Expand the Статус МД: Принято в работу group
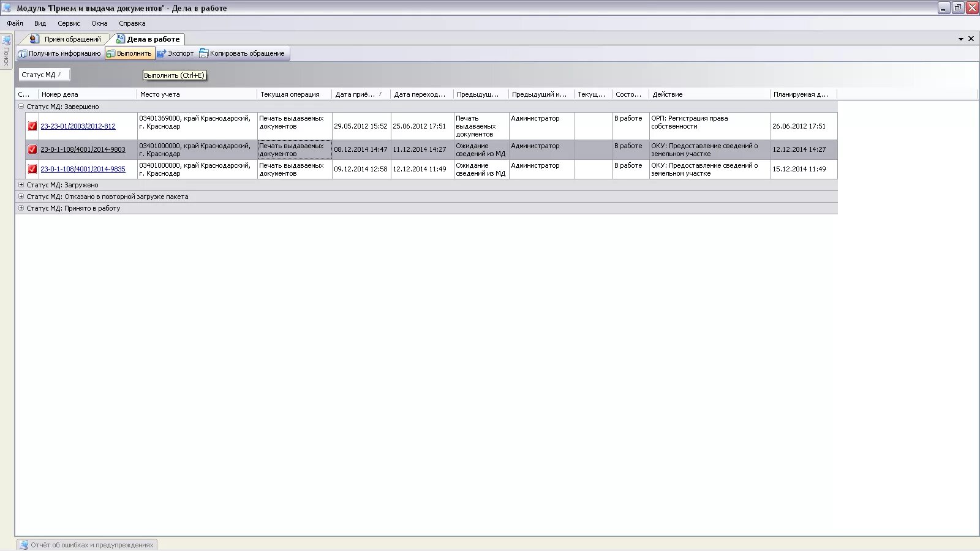980x551 pixels. tap(21, 208)
